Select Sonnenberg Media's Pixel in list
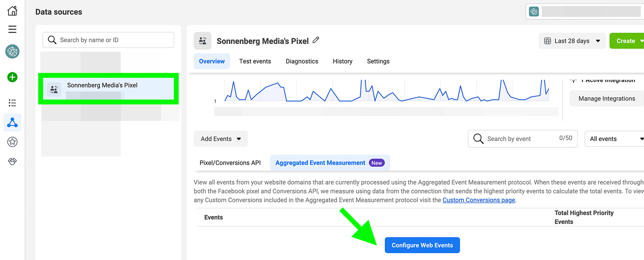Screen dimensions: 644x260 (109, 89)
